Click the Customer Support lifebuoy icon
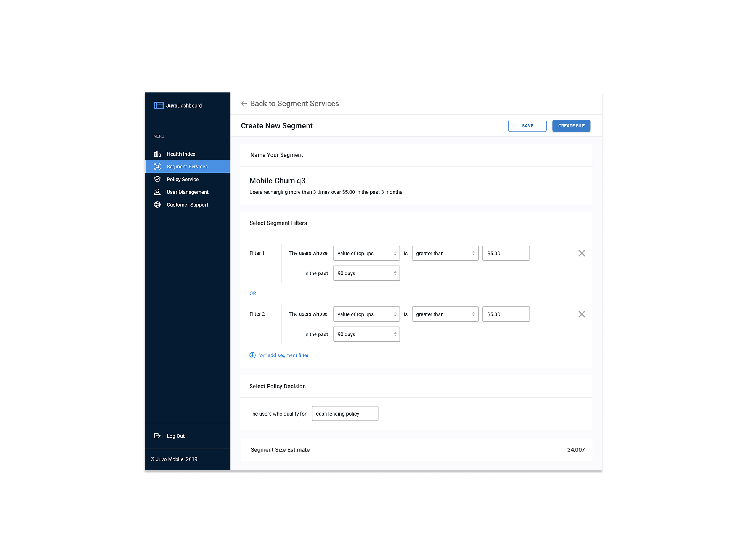 coord(157,205)
